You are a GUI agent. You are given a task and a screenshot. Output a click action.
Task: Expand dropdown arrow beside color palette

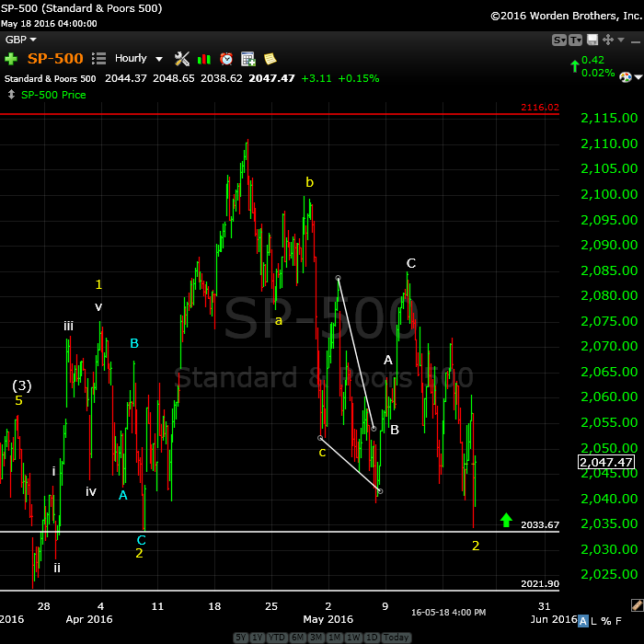pyautogui.click(x=638, y=76)
